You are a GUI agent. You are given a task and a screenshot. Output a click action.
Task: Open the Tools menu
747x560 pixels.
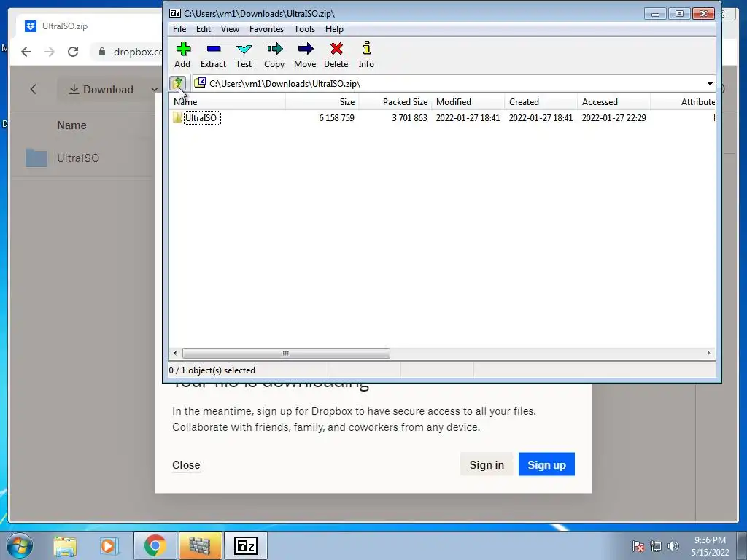click(x=304, y=29)
